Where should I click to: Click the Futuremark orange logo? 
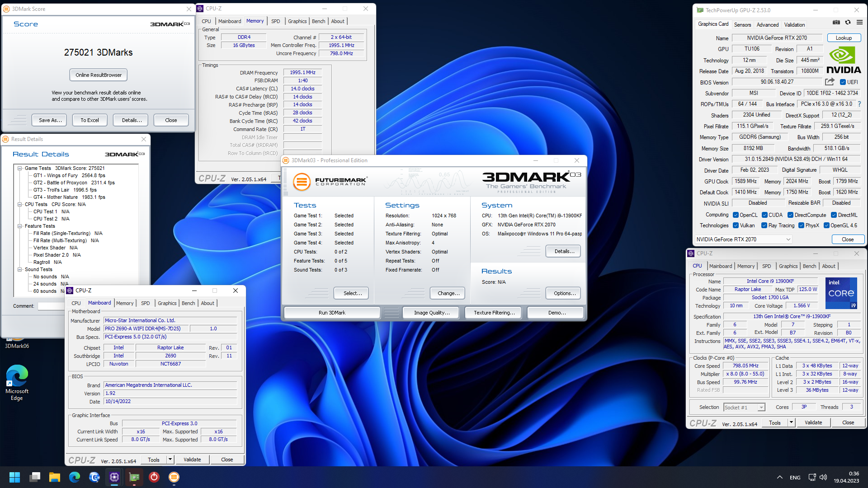click(302, 182)
